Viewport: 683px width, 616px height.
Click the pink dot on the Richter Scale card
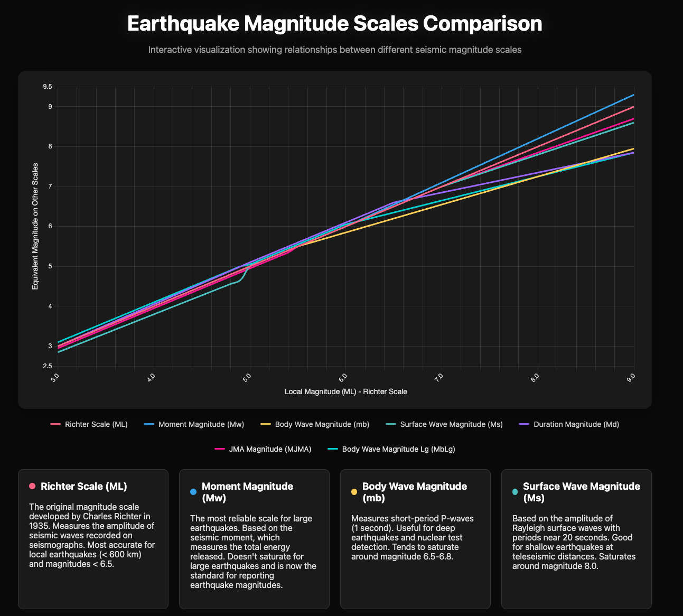[x=33, y=487]
